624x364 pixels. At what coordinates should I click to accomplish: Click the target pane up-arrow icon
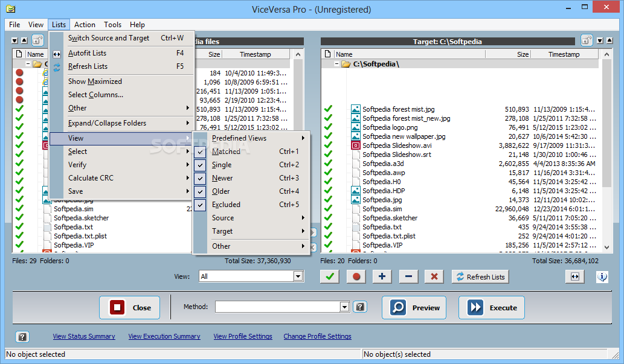click(610, 40)
